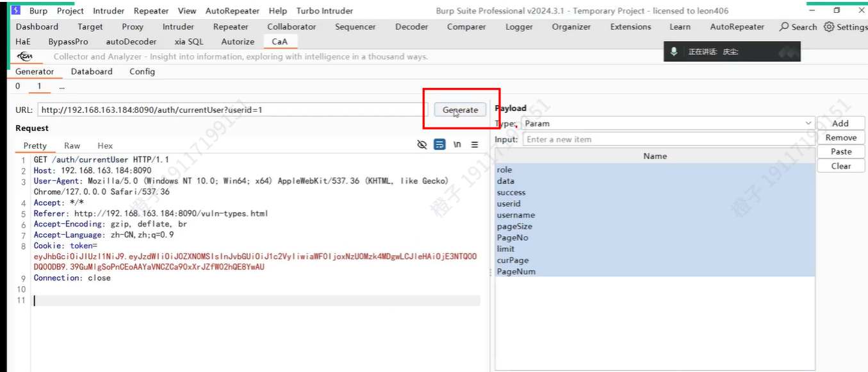Open the Search magnifier icon
The height and width of the screenshot is (372, 868).
pos(784,27)
